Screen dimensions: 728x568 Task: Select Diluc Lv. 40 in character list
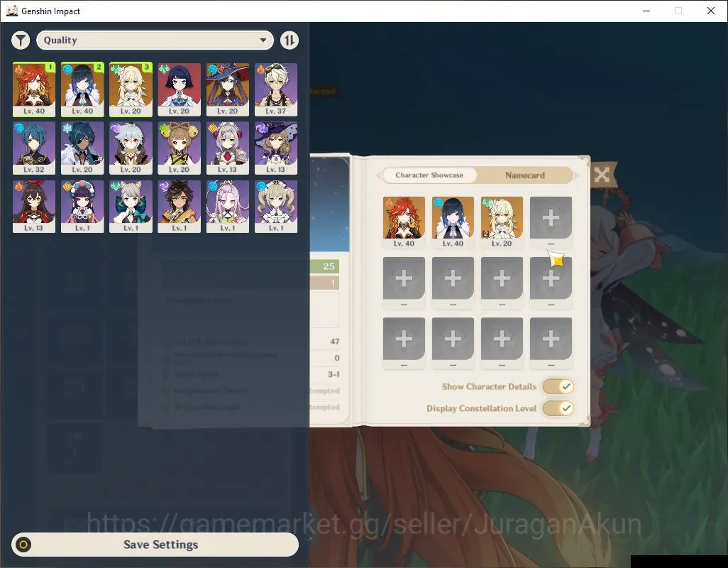(x=34, y=89)
